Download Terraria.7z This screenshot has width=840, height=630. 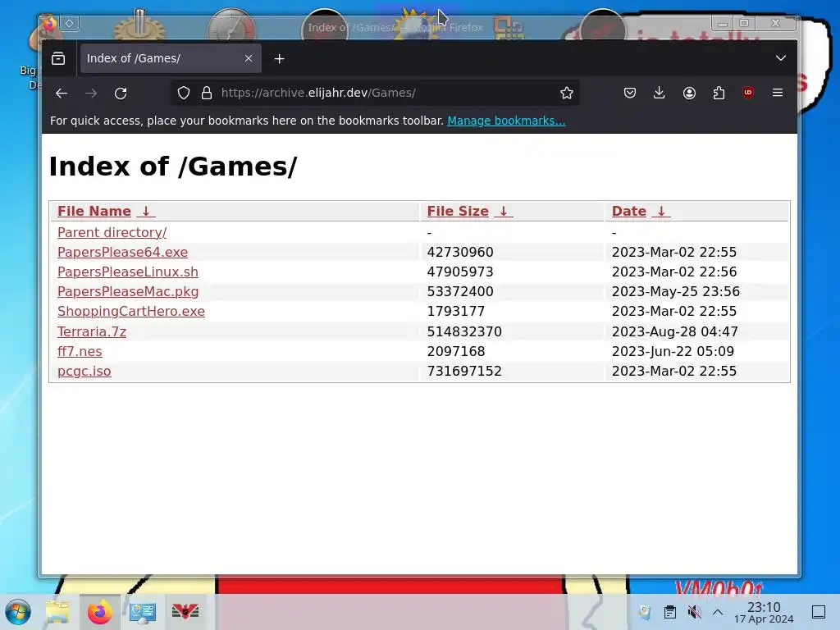point(92,332)
